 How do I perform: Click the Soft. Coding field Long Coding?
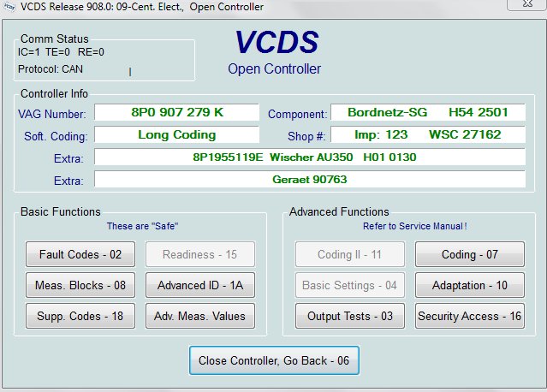coord(177,134)
